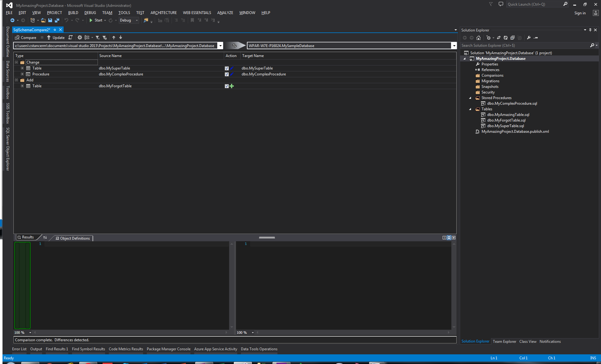
Task: Click the New Project toolbar icon
Action: (32, 20)
